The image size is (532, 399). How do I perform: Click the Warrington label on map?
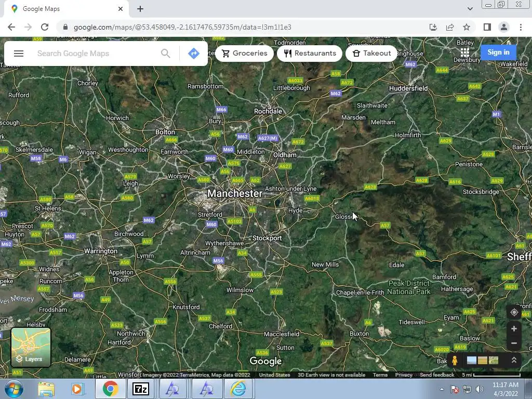[x=101, y=251]
